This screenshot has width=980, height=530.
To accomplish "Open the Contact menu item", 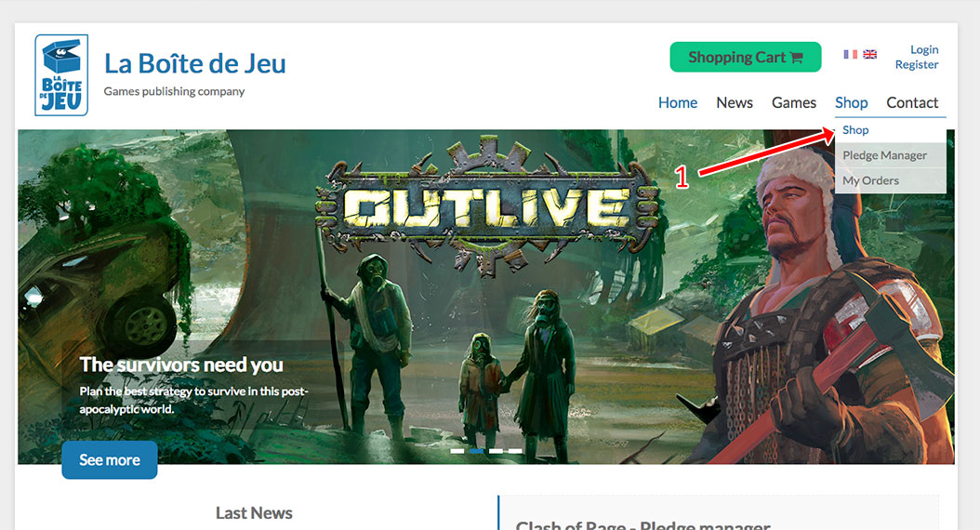I will click(x=912, y=102).
